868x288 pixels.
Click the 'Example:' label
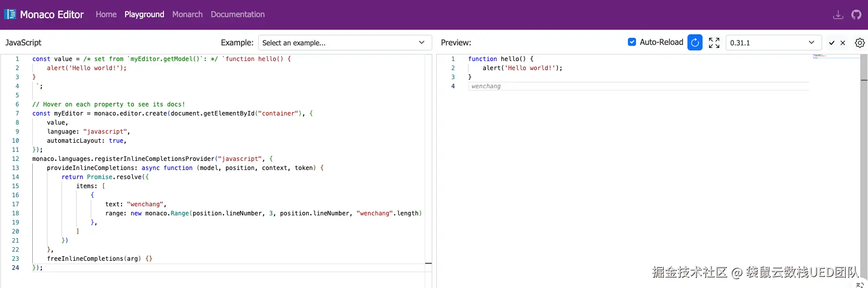237,43
